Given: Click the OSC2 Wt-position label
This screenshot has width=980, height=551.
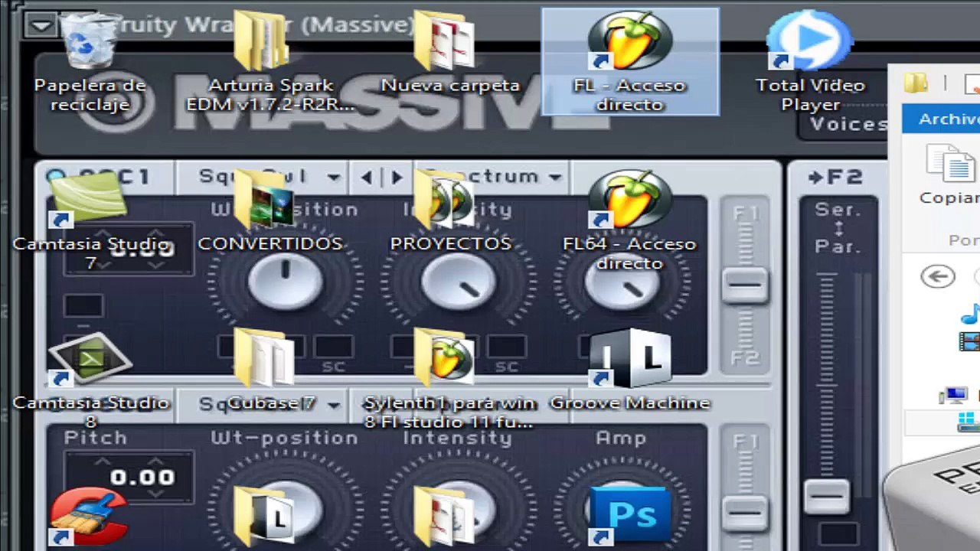Looking at the screenshot, I should [284, 438].
